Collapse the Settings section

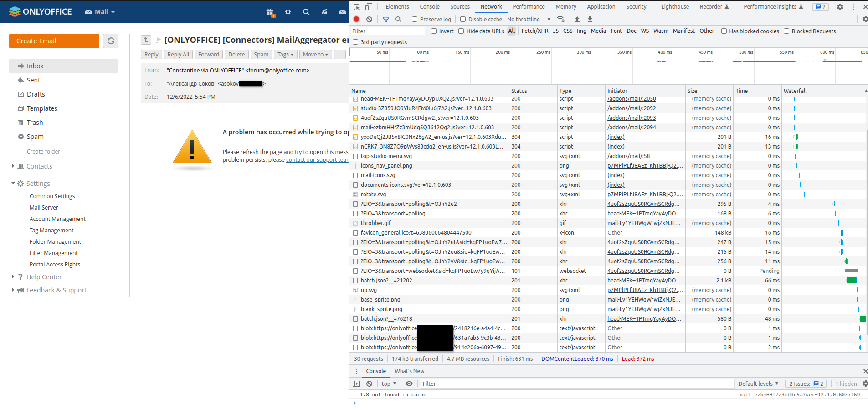[13, 184]
